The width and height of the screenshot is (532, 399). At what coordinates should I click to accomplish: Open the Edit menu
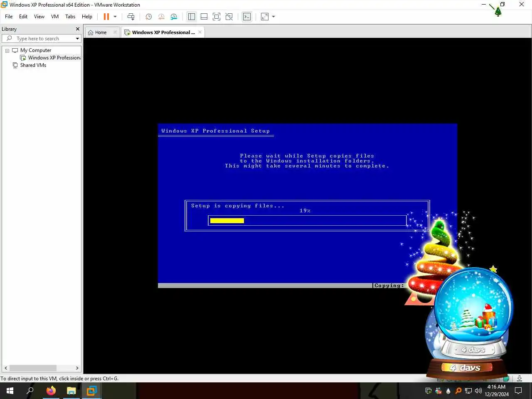pos(23,17)
